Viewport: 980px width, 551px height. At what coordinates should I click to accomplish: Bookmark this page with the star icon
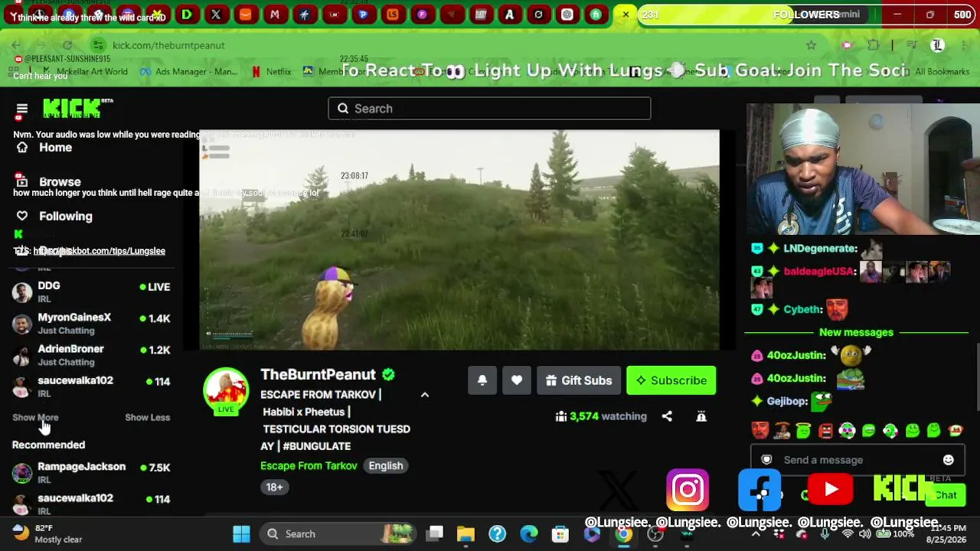(x=811, y=45)
